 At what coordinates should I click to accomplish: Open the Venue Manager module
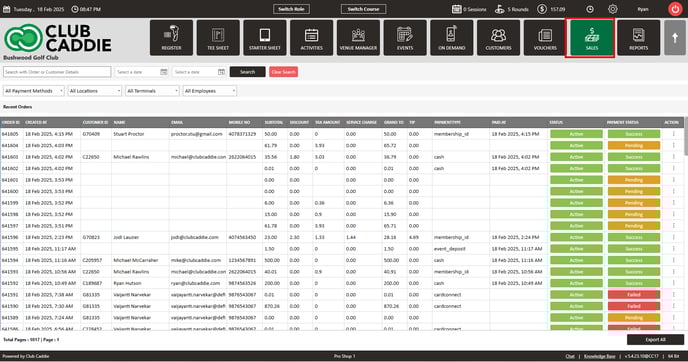(x=358, y=38)
